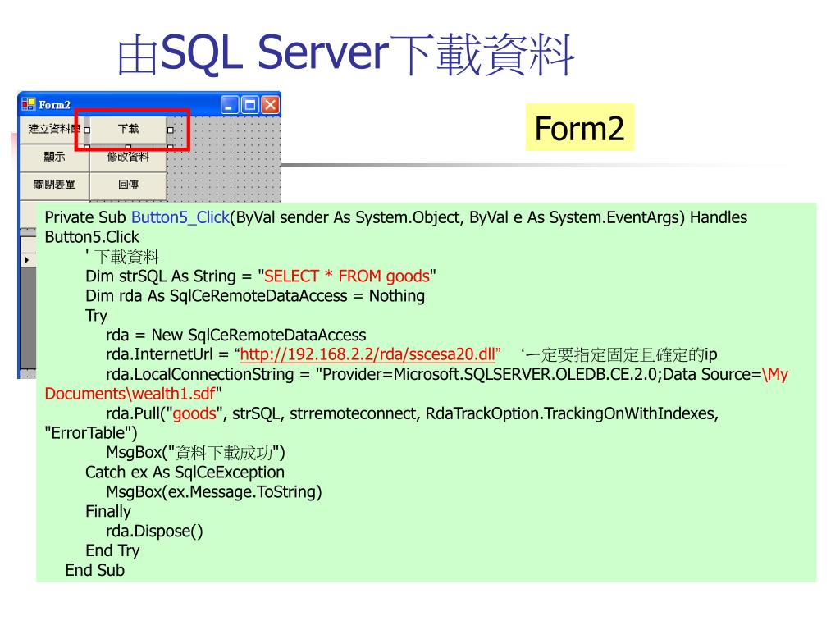Screen dimensions: 840x630
Task: Maximize the Form2 window
Action: click(x=250, y=105)
